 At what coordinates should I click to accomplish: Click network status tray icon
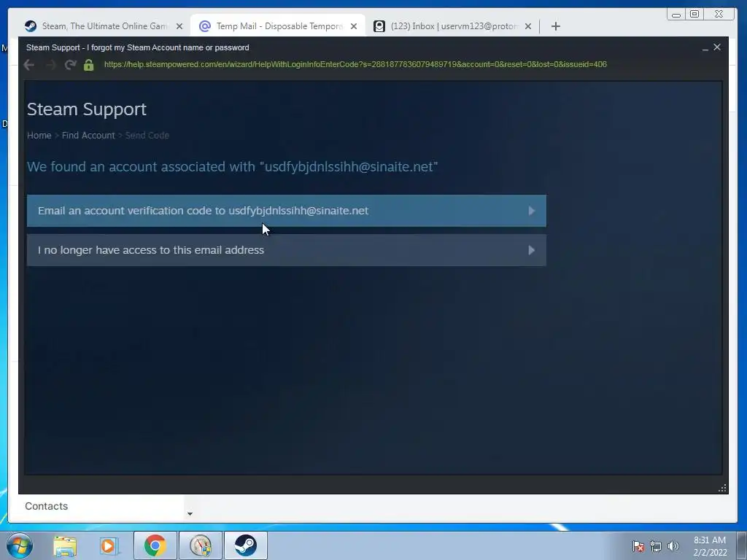pos(656,546)
